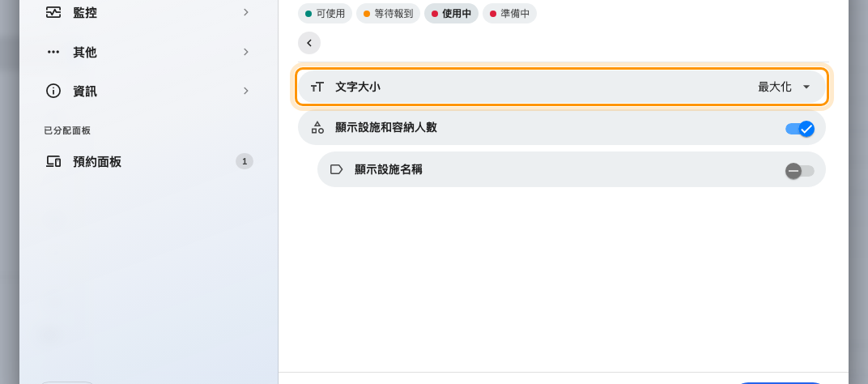Image resolution: width=868 pixels, height=384 pixels.
Task: Click the 顯示設施和容納人數 shapes icon
Action: 317,127
